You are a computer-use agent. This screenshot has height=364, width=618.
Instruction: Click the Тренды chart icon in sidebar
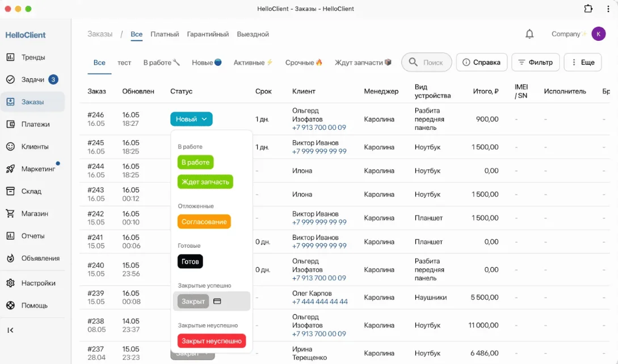10,57
